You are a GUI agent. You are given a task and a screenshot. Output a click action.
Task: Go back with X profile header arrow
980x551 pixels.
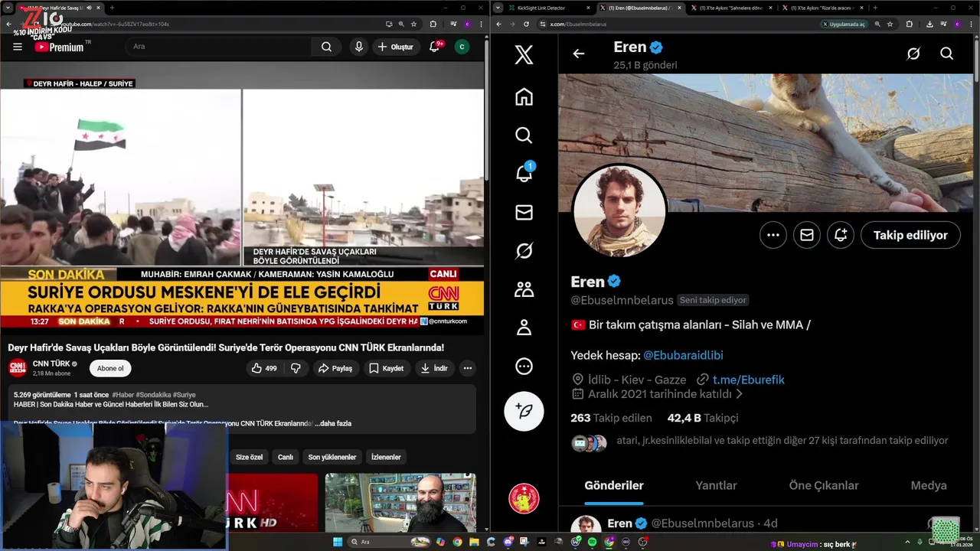coord(579,54)
